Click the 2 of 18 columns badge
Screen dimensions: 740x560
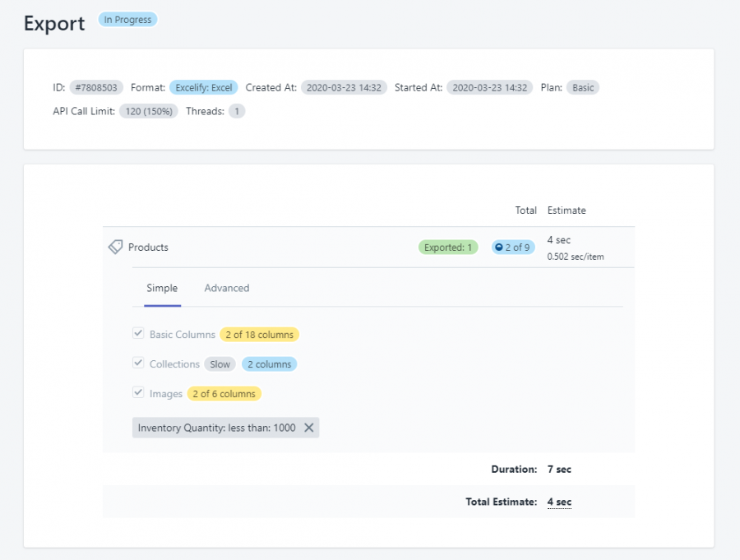[x=259, y=334]
